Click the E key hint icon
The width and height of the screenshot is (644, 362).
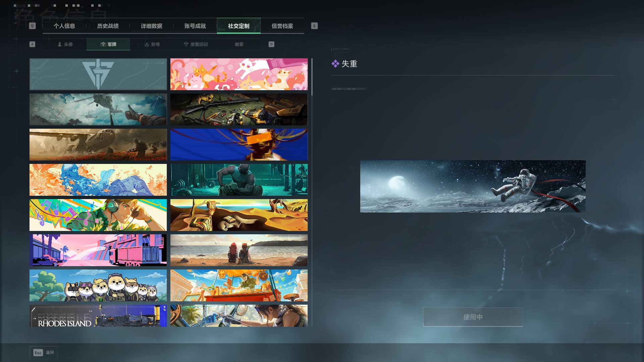pos(314,26)
